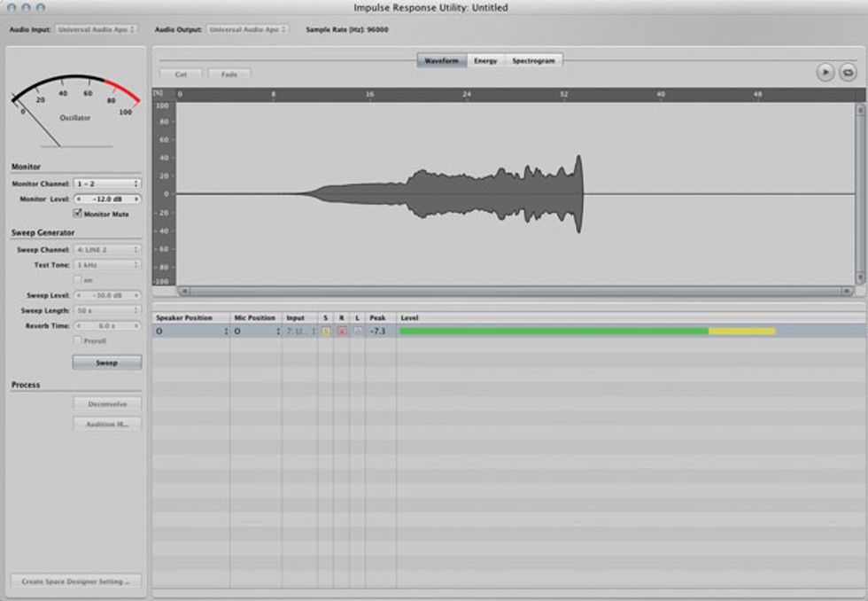Open the Speaker Position dropdown in track row
Image resolution: width=868 pixels, height=601 pixels.
coord(191,332)
